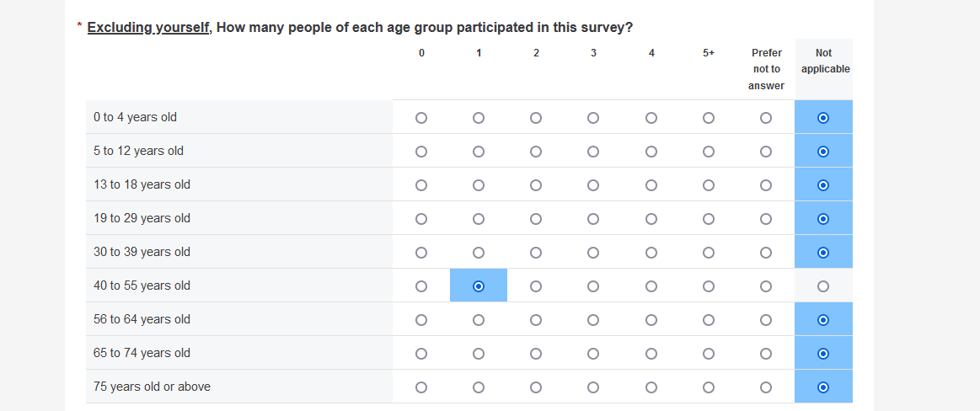Select 0 for 65 to 74 years old
This screenshot has height=411, width=980.
coord(421,354)
